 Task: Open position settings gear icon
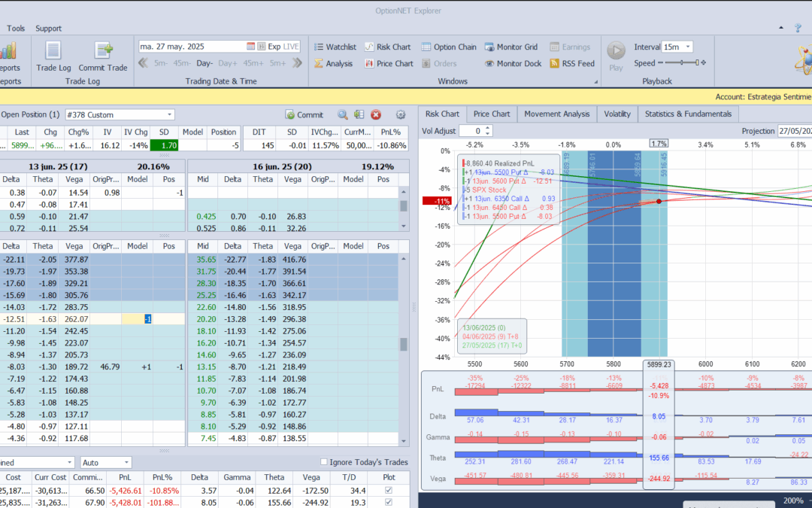point(401,115)
